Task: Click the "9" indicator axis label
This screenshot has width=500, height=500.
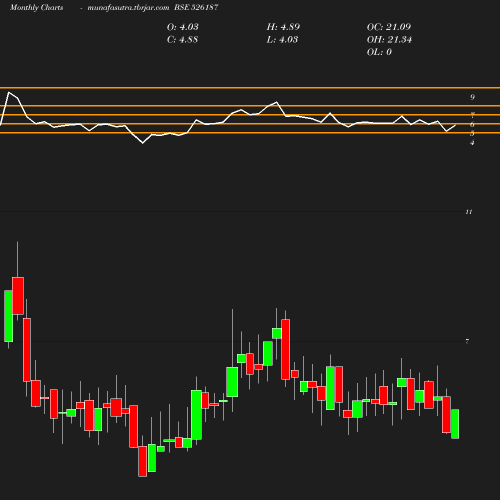Action: click(x=472, y=97)
